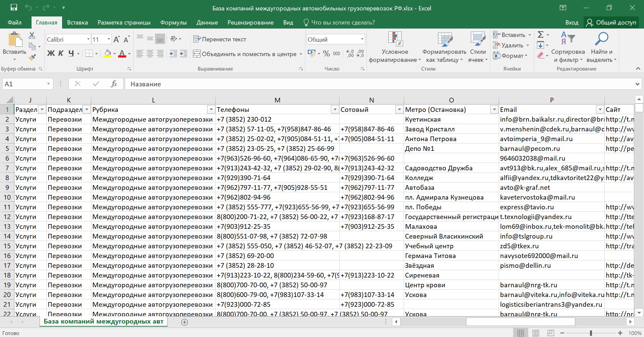Click the Format Painter brush icon

[32, 57]
